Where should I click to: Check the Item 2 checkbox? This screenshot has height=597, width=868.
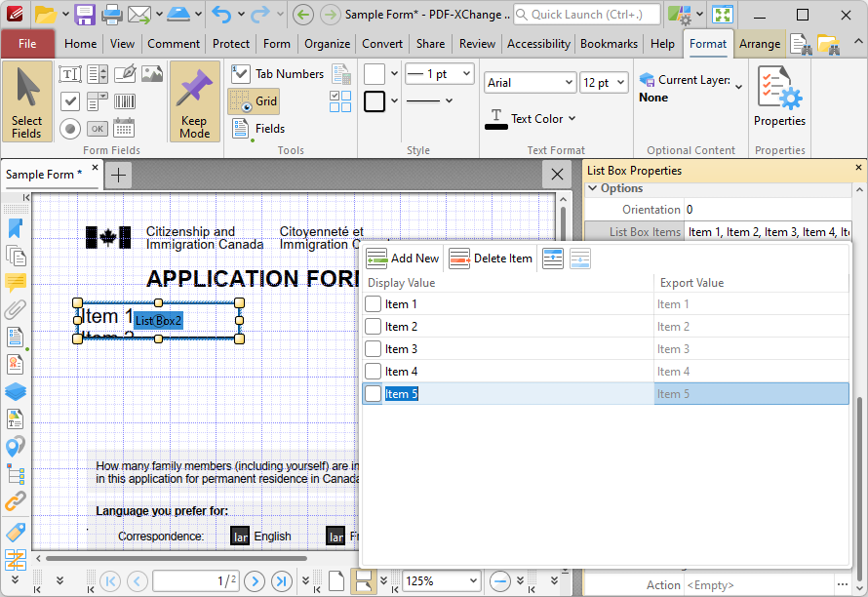[x=374, y=327]
